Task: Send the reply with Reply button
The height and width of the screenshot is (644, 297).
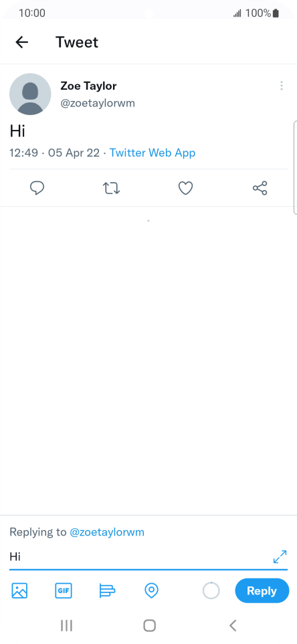Action: click(262, 591)
